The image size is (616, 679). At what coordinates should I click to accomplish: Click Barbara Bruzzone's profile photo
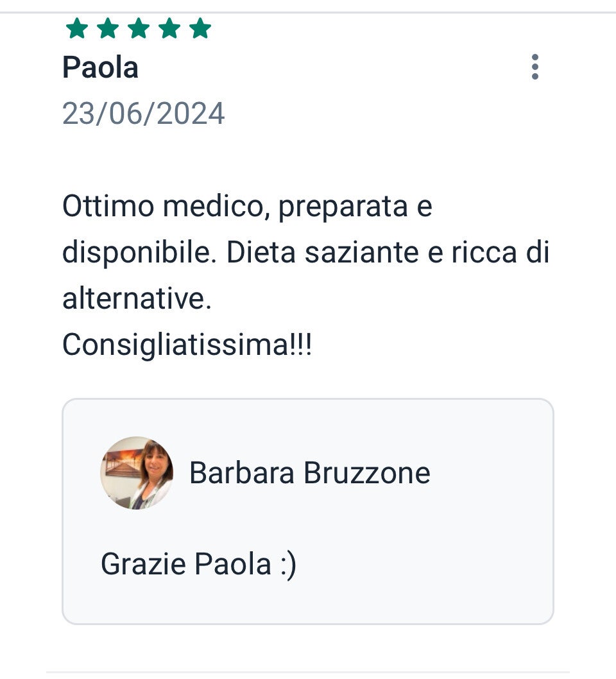pos(137,473)
